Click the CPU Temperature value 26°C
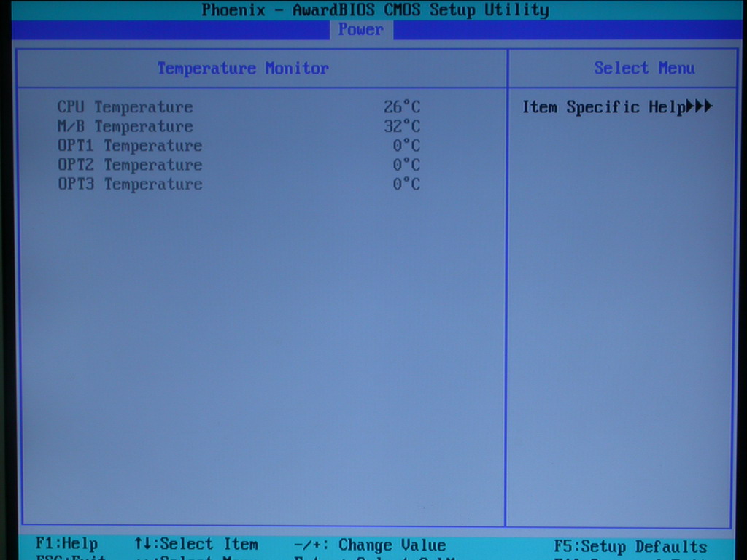The width and height of the screenshot is (747, 560). (402, 107)
